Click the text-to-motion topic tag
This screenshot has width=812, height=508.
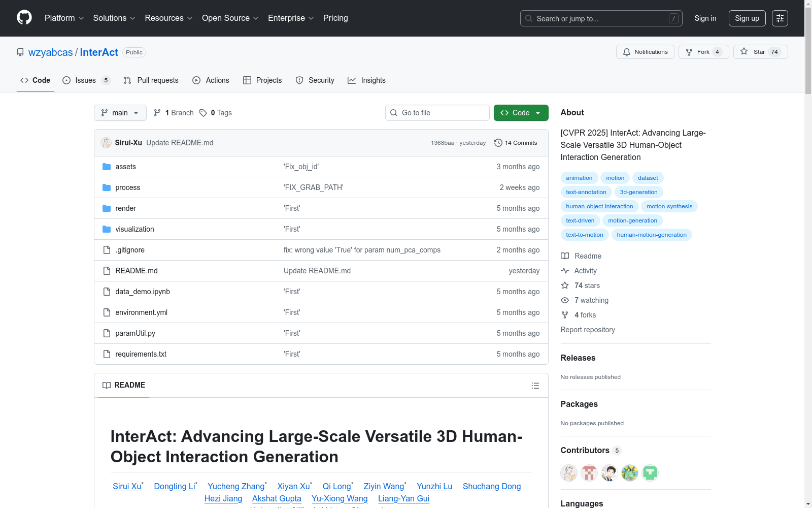(585, 235)
